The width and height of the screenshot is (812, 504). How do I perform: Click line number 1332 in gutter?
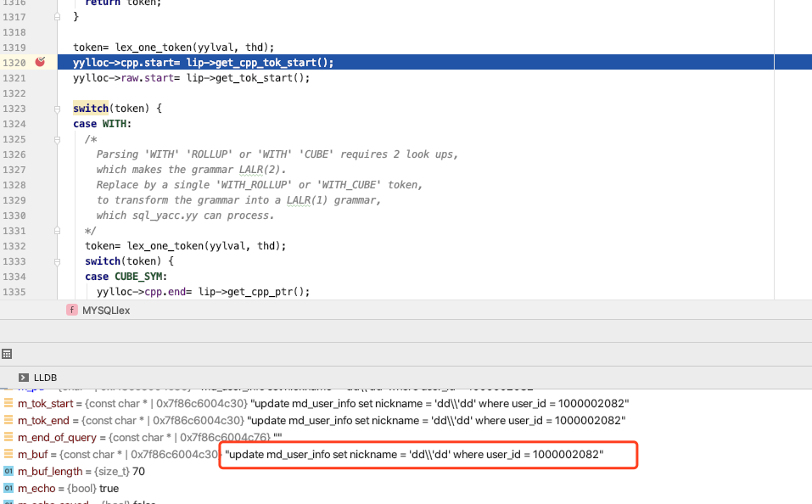(14, 246)
